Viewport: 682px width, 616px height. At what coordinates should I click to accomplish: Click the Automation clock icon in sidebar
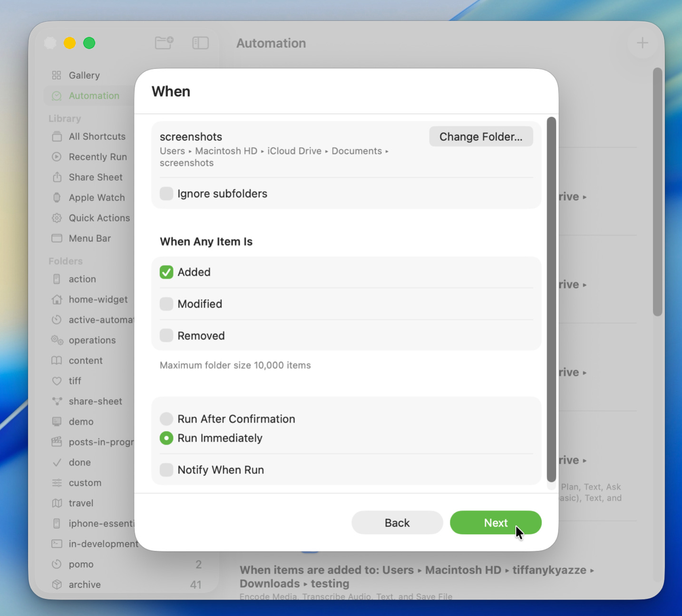57,96
